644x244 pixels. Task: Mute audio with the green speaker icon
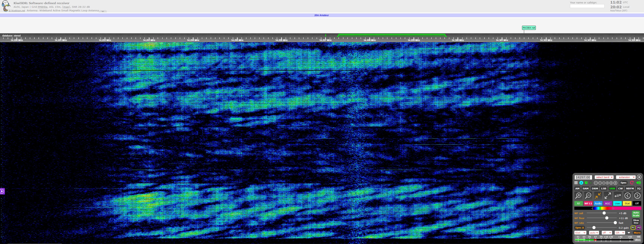[x=638, y=183]
